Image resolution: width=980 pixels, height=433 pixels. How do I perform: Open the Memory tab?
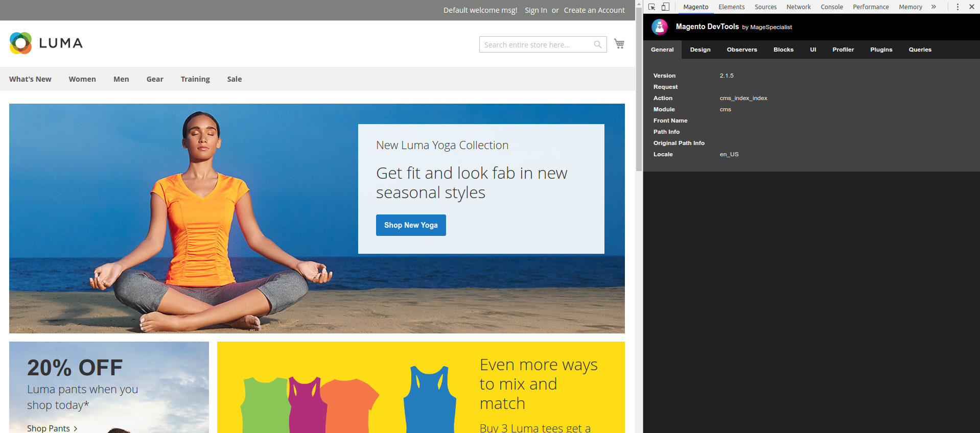click(x=911, y=7)
